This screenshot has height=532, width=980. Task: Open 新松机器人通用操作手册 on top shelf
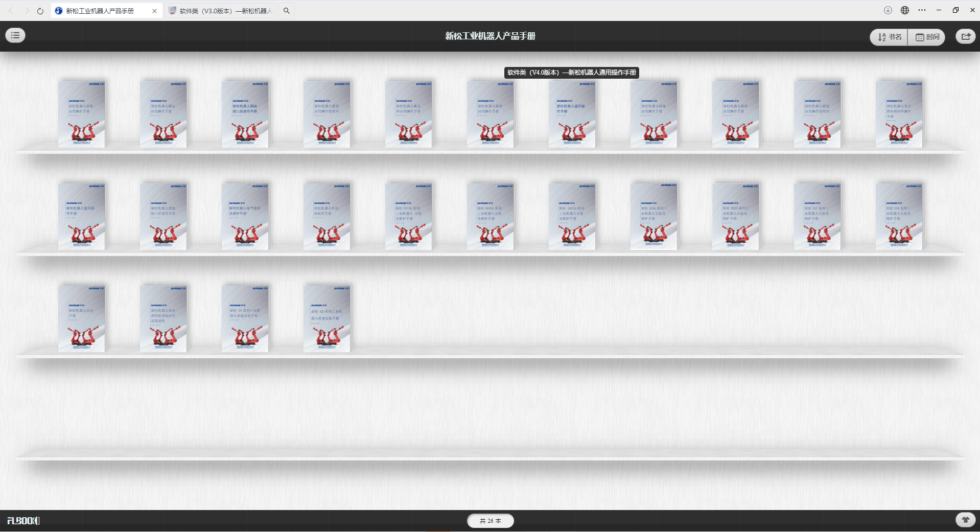click(x=572, y=114)
